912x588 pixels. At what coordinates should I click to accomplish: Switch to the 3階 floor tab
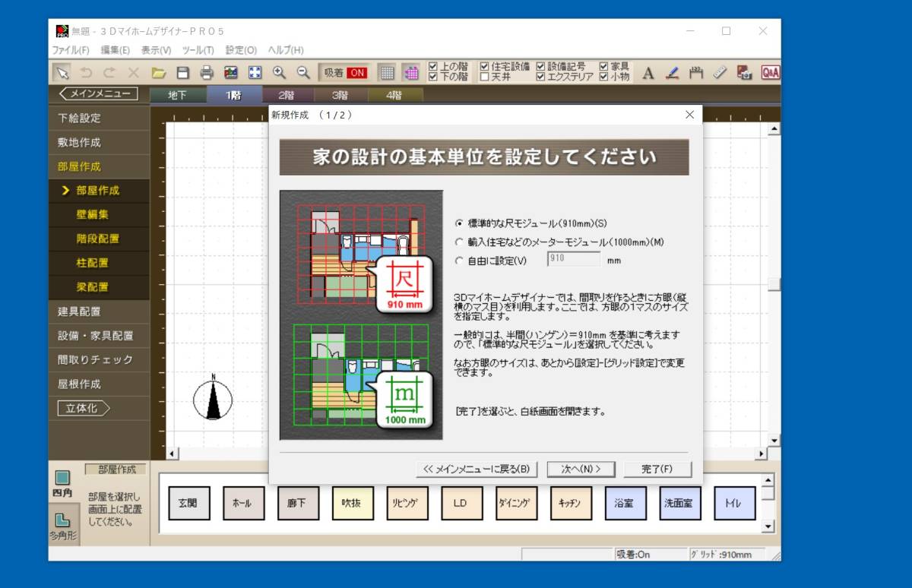pos(340,96)
